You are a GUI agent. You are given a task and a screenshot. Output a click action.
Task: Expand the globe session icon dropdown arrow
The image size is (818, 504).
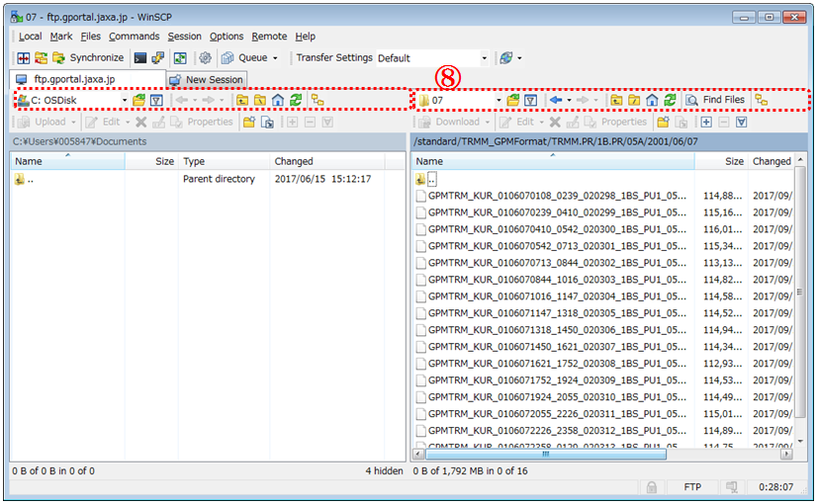point(519,58)
